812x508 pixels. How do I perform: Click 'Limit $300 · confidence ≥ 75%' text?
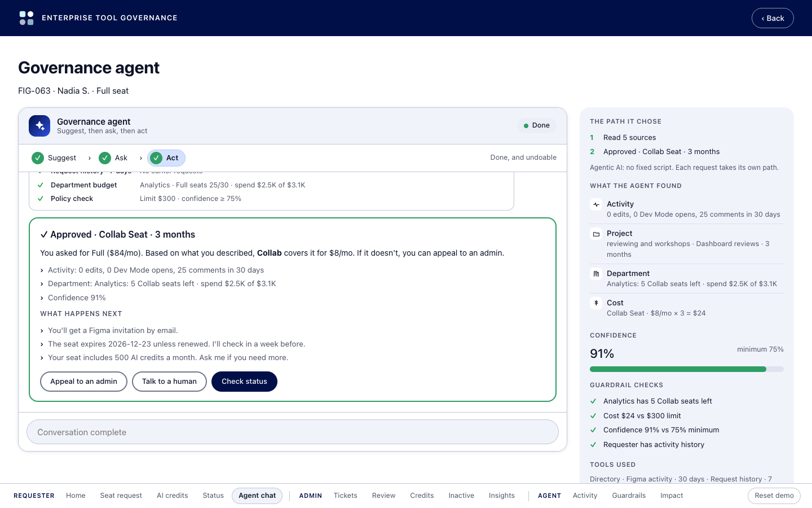click(x=191, y=199)
